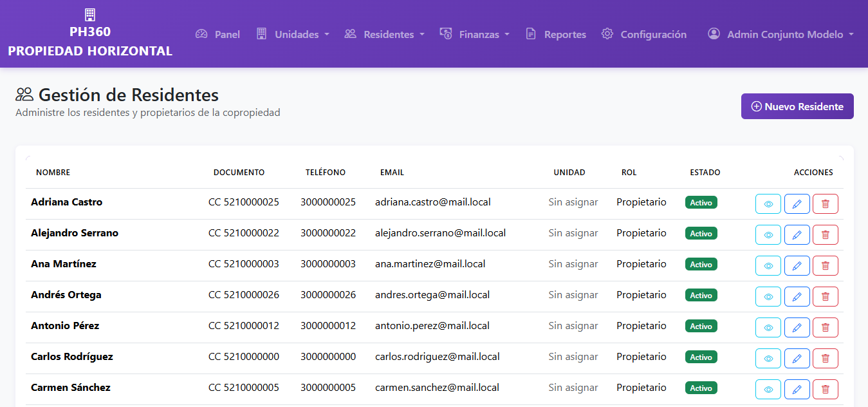Open the Reportes section
Screen dimensions: 868x407
(x=555, y=34)
